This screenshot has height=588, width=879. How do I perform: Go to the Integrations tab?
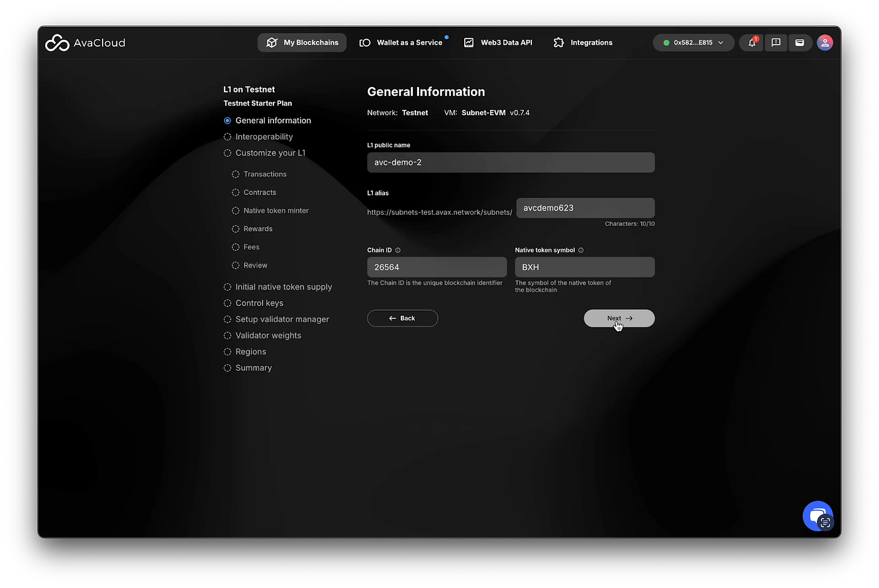[583, 43]
